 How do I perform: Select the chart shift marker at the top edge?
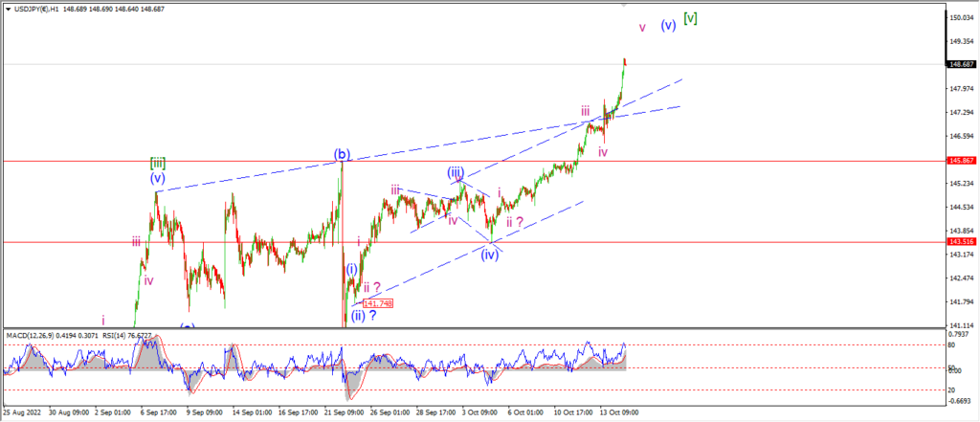(x=623, y=4)
